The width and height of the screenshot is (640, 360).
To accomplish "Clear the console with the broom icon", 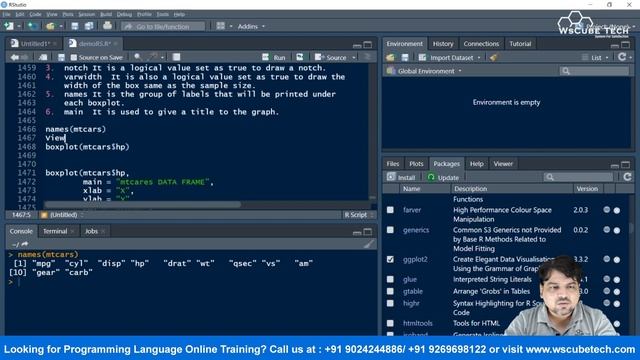I will (x=369, y=244).
